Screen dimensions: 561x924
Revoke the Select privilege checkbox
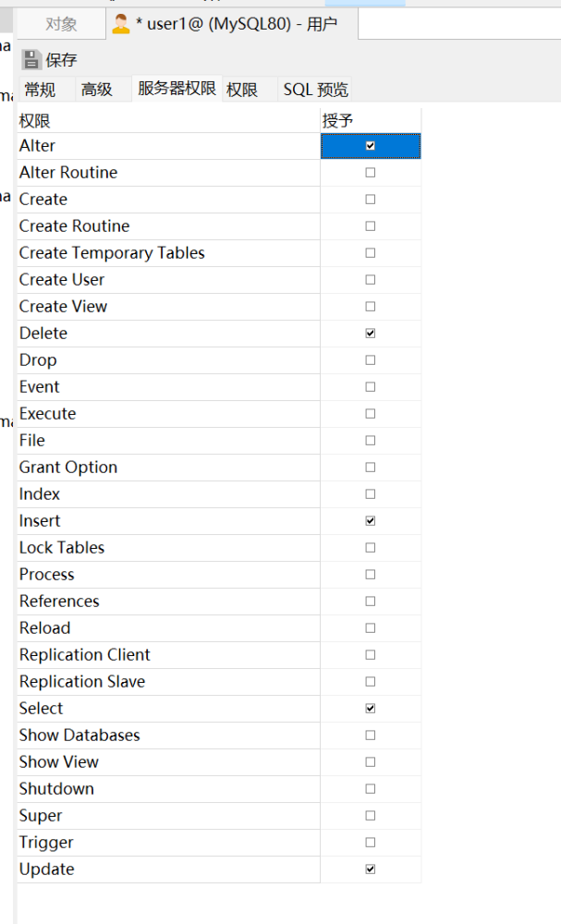[371, 709]
